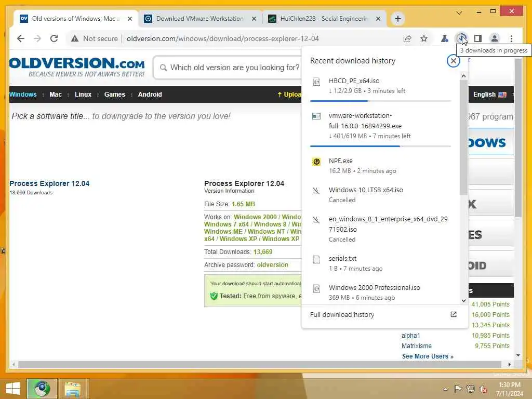Close the HuiChlen228 tab
The height and width of the screenshot is (399, 532).
click(x=378, y=19)
